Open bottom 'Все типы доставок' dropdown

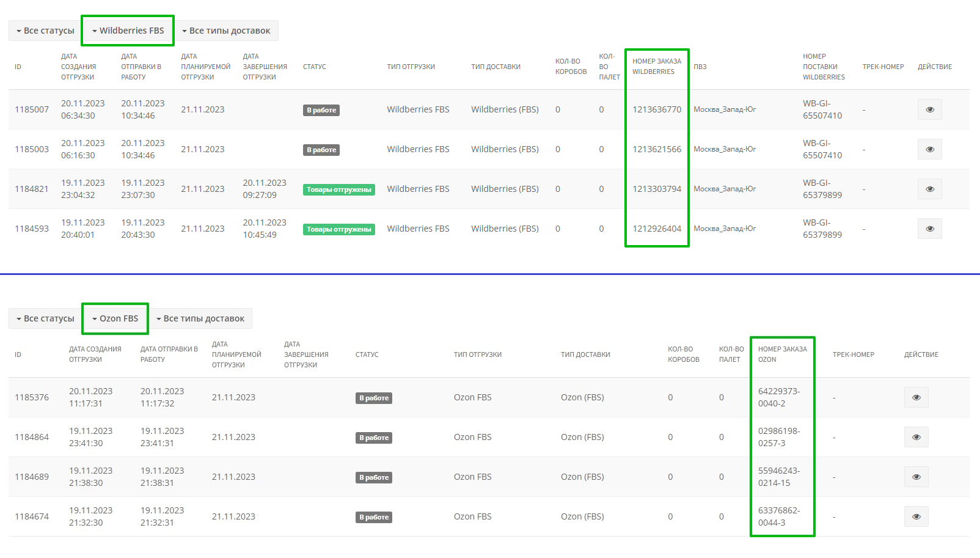click(x=200, y=318)
